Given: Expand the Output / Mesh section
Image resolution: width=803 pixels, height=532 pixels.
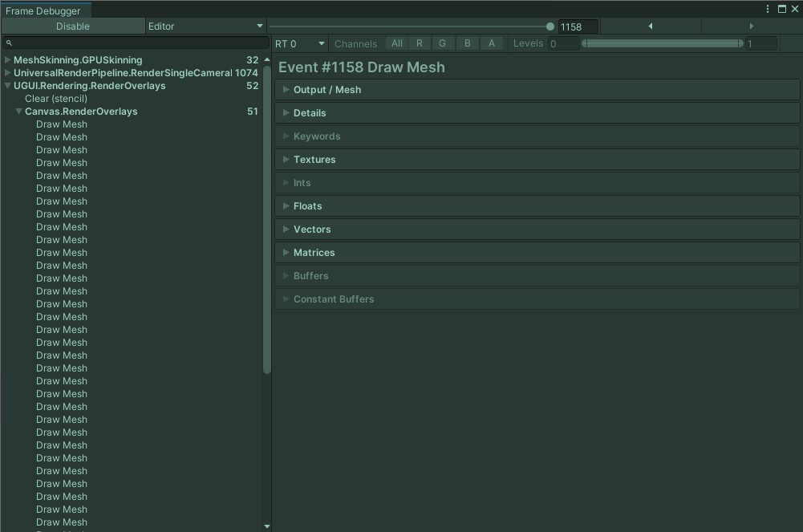Looking at the screenshot, I should tap(537, 90).
